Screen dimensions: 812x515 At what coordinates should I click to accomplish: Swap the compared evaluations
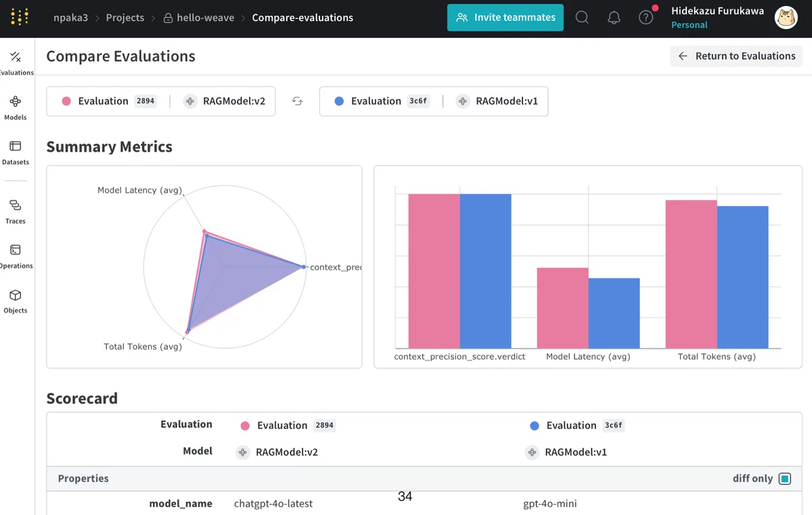[x=297, y=101]
